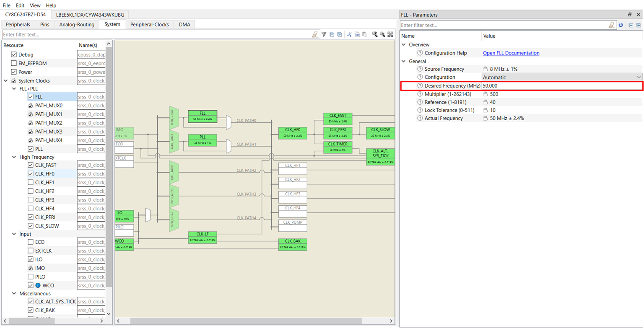Toggle the ILO input checkbox
Viewport: 644px width, 328px height.
tap(31, 259)
